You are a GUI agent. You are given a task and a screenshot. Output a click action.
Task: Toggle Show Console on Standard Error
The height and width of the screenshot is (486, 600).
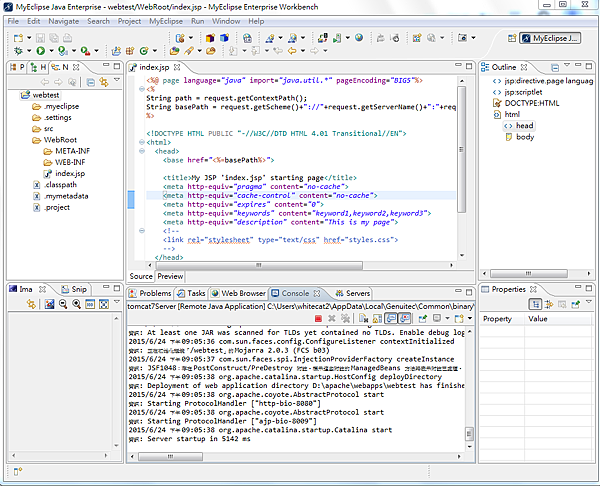coord(404,318)
